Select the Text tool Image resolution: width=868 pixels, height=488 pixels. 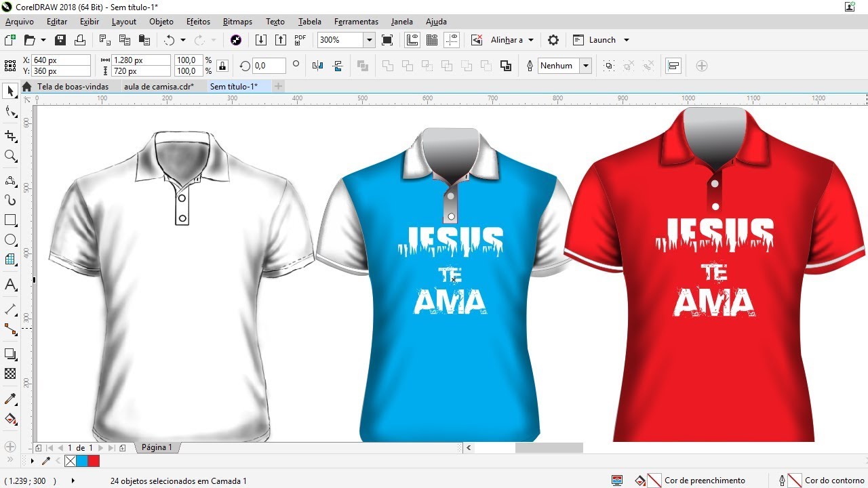[10, 285]
